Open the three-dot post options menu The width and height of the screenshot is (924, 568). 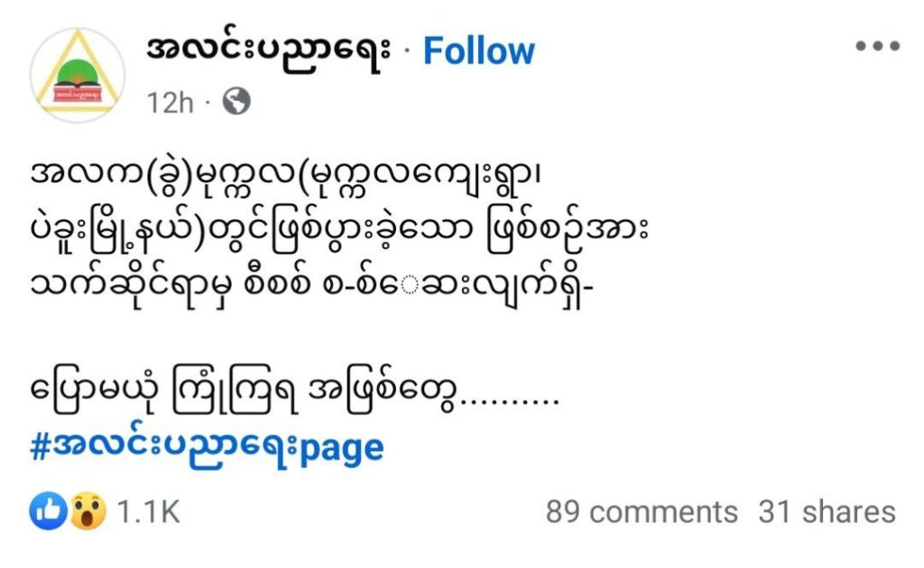point(876,47)
